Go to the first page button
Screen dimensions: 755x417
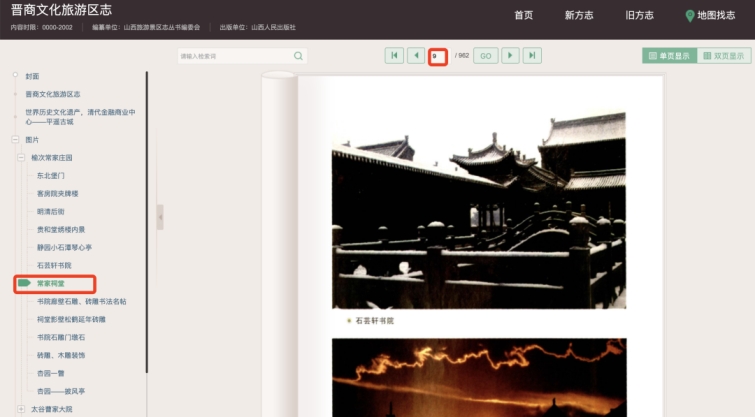click(x=394, y=56)
